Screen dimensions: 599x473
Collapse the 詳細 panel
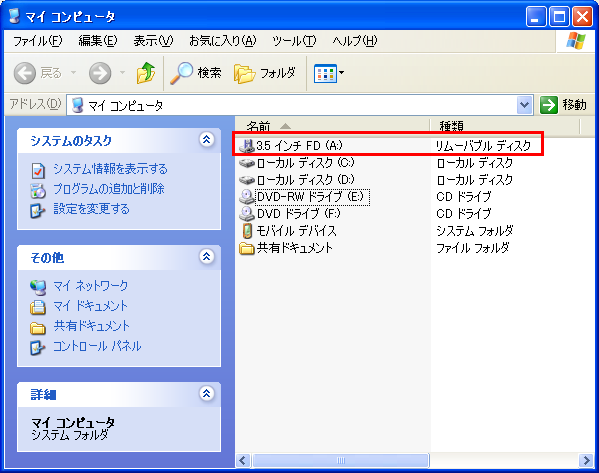[x=206, y=393]
